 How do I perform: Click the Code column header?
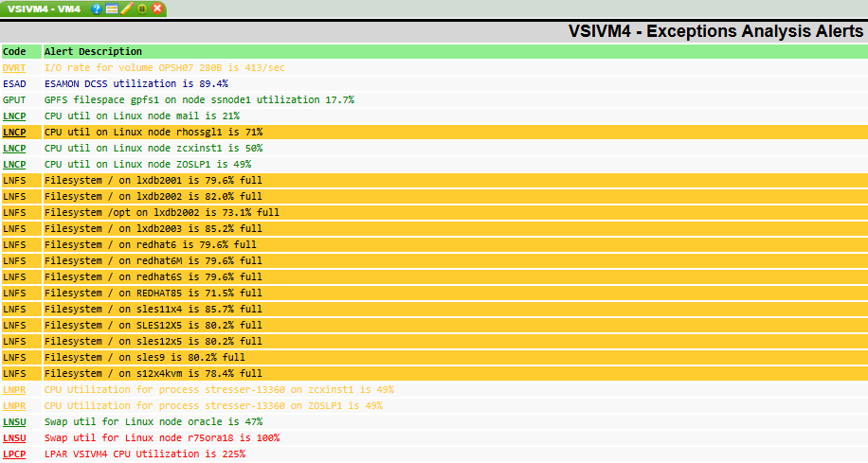point(14,52)
